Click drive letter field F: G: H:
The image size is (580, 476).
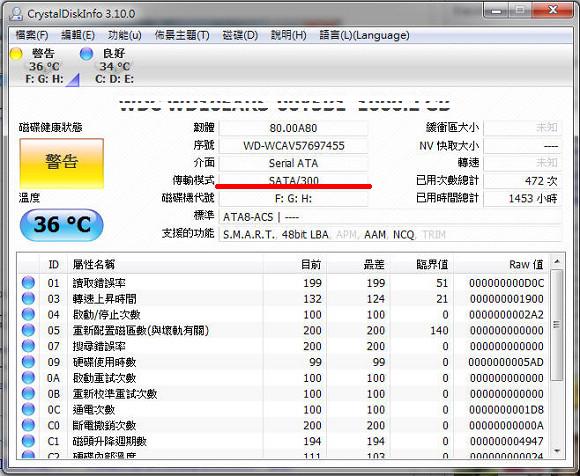[293, 199]
